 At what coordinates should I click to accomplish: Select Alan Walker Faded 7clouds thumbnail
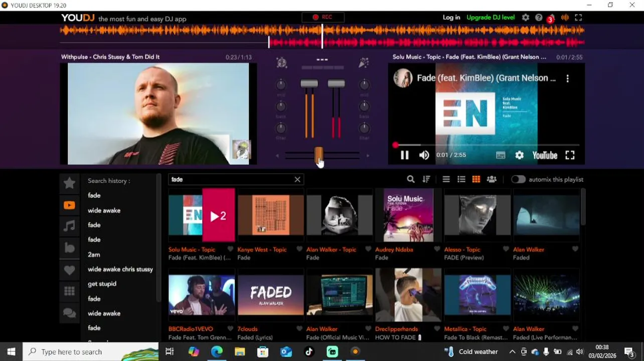[x=271, y=295]
